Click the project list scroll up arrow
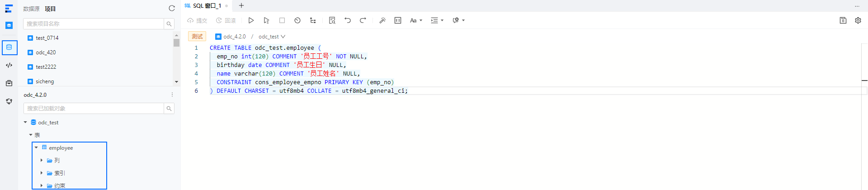 pos(176,35)
